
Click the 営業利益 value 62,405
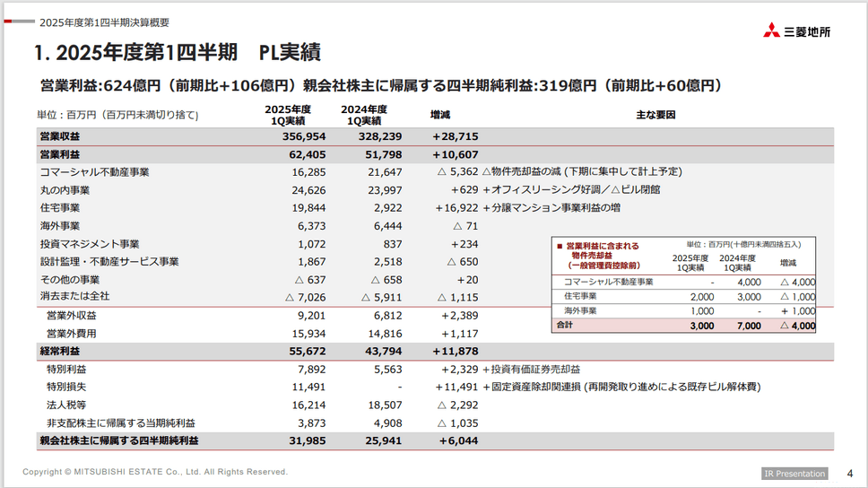(x=304, y=154)
